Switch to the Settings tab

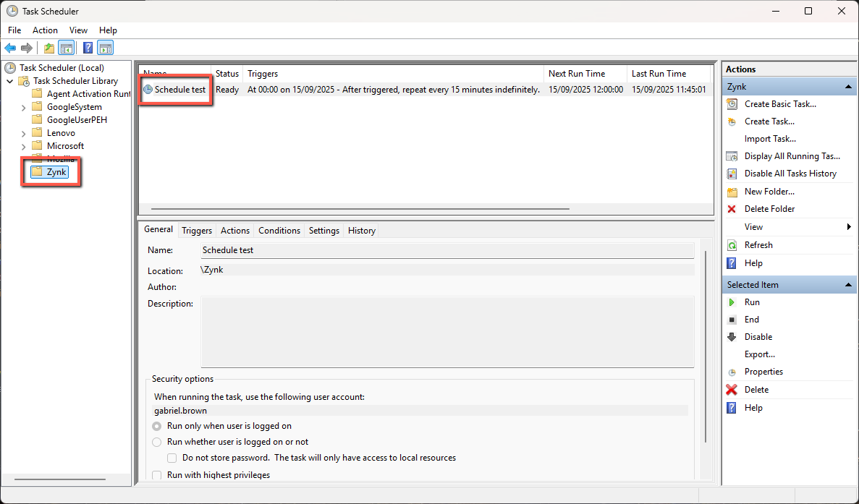pyautogui.click(x=323, y=231)
